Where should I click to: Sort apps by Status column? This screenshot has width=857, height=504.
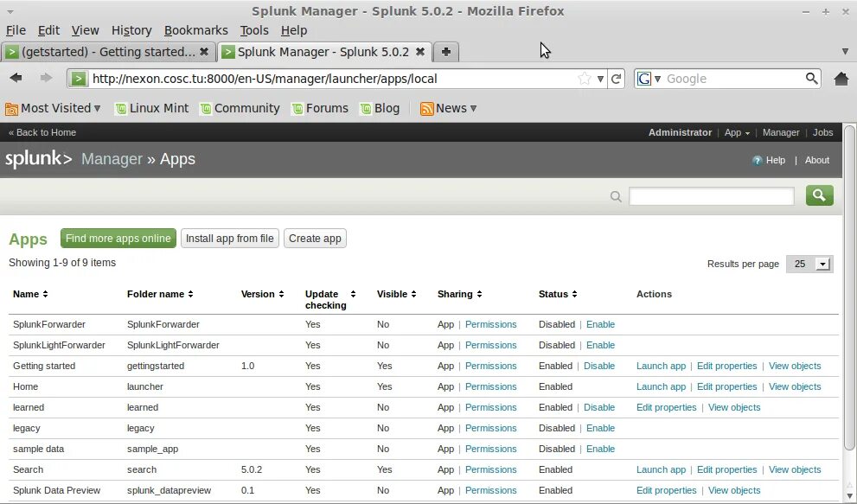(558, 294)
